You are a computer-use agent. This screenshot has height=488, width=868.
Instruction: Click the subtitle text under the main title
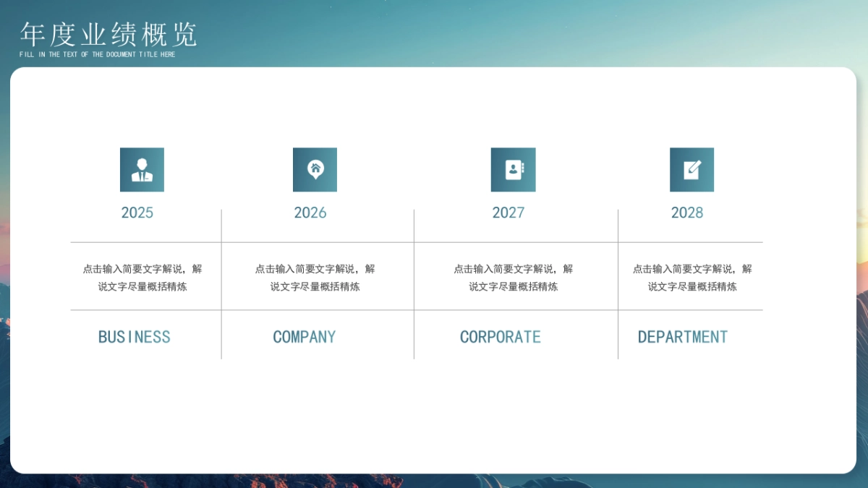[x=96, y=53]
